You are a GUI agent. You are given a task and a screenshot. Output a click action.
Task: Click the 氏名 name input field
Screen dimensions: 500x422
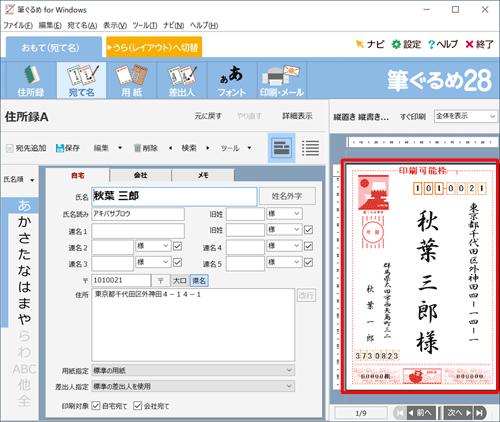click(174, 196)
